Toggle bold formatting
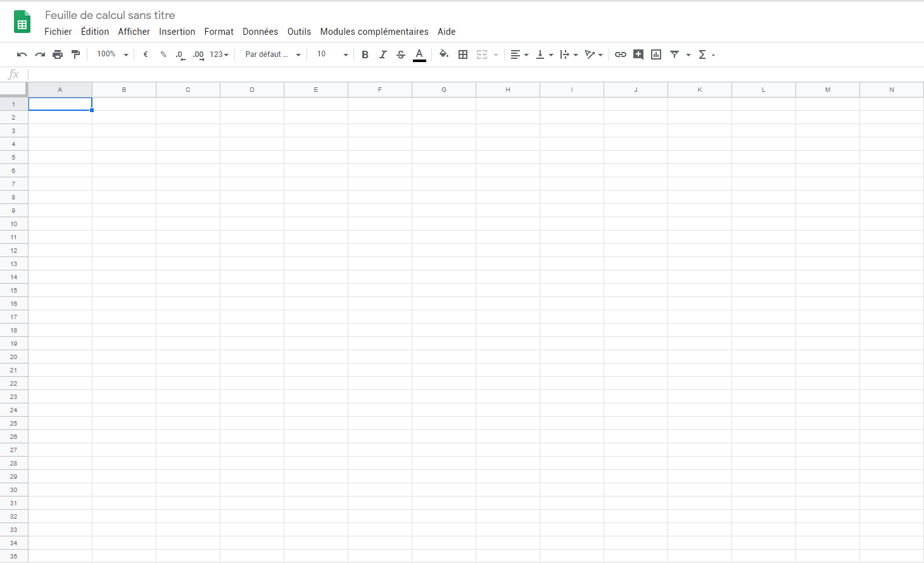Screen dimensions: 924x563 click(365, 54)
